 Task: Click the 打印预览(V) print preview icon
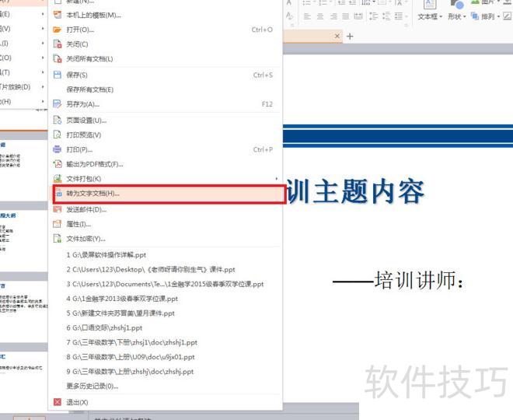coord(58,135)
